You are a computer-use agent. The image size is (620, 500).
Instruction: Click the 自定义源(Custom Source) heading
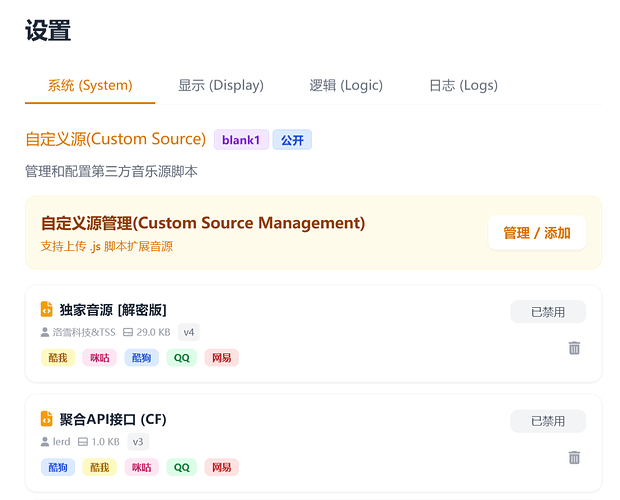[x=115, y=139]
